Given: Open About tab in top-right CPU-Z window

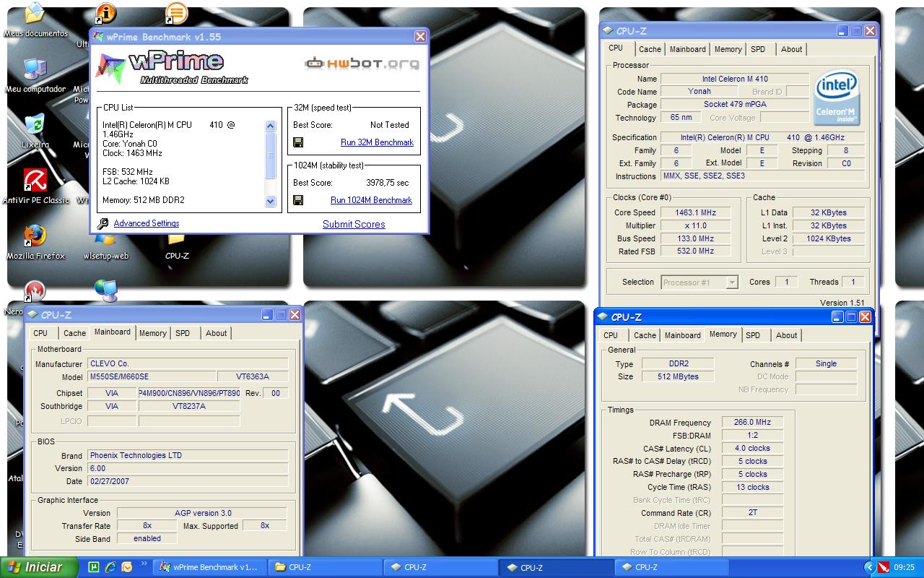Looking at the screenshot, I should [x=792, y=49].
